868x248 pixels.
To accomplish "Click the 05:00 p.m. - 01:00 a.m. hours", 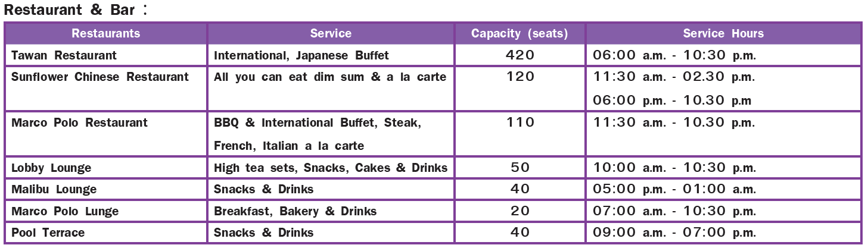I will click(674, 189).
